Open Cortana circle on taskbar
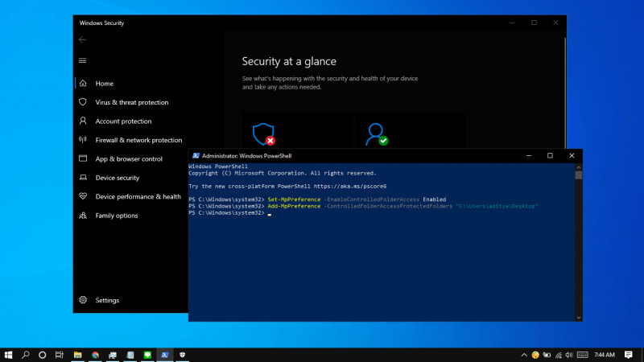 43,355
